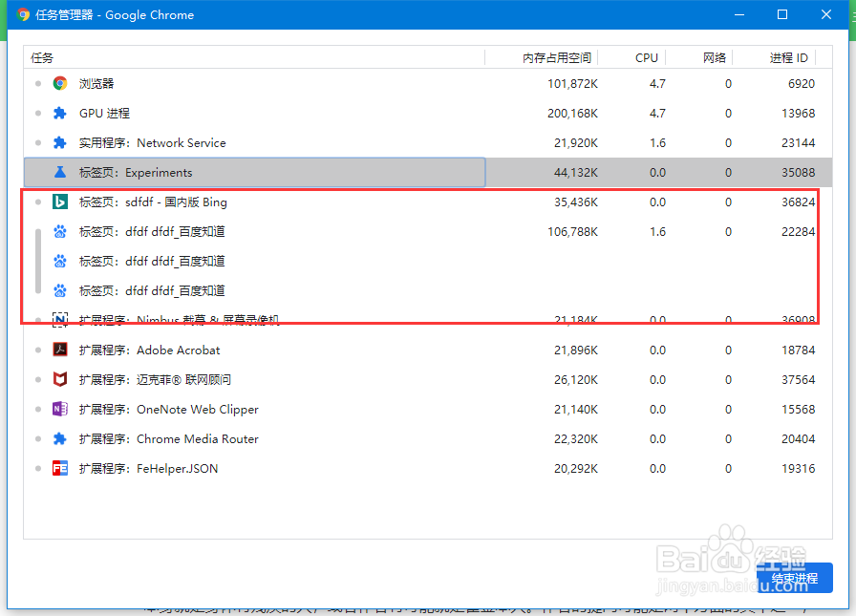The width and height of the screenshot is (856, 616).
Task: Click memory value 101,872K
Action: 572,83
